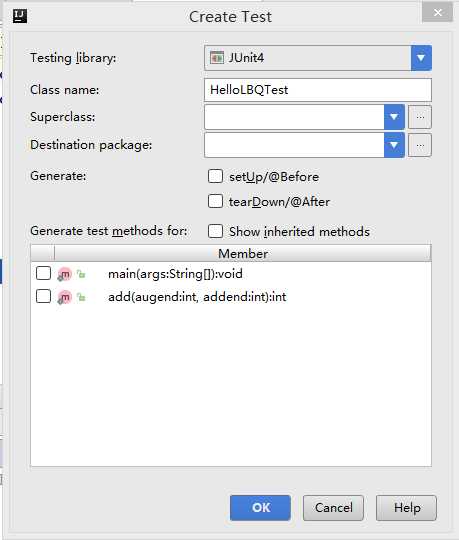Click the green public-access lock icon for main

(x=81, y=274)
